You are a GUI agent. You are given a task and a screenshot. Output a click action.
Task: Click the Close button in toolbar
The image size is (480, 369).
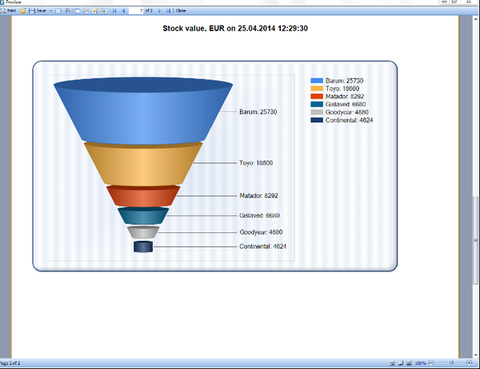coord(181,11)
